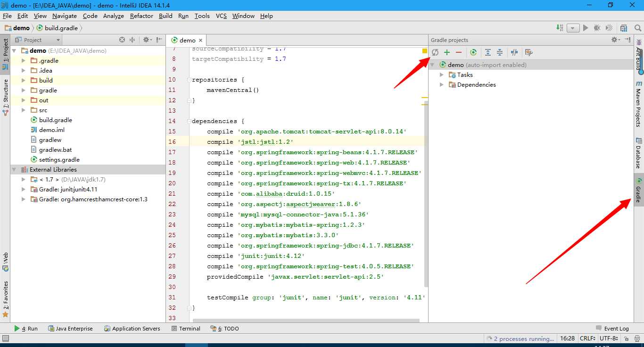The height and width of the screenshot is (347, 644).
Task: Expand Gradle: junit:junit:4.11 library
Action: tap(24, 189)
